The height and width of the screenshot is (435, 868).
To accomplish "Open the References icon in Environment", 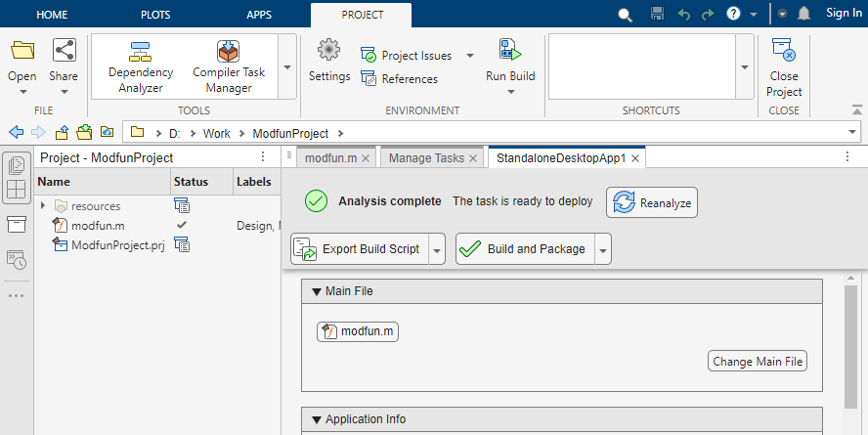I will [x=369, y=79].
